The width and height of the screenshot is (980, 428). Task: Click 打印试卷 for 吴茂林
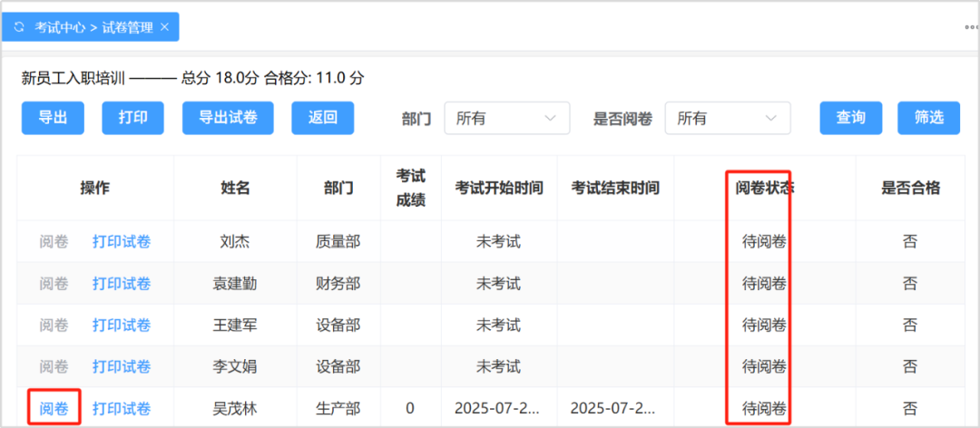coord(122,409)
